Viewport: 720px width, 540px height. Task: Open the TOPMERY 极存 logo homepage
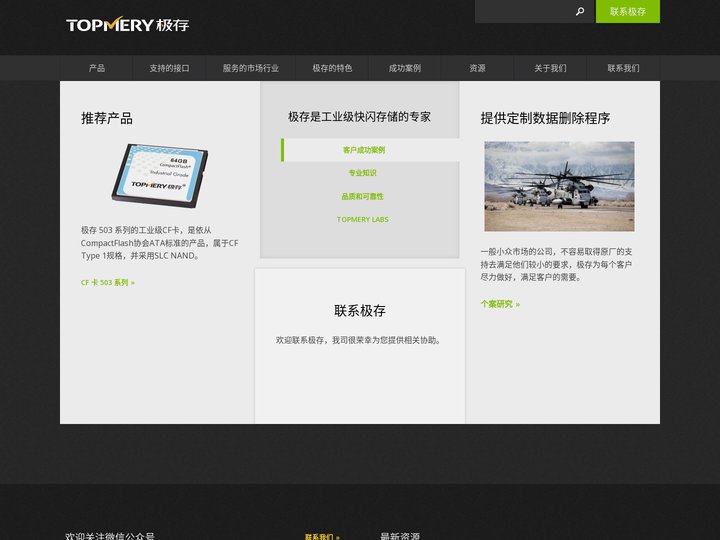(x=127, y=25)
